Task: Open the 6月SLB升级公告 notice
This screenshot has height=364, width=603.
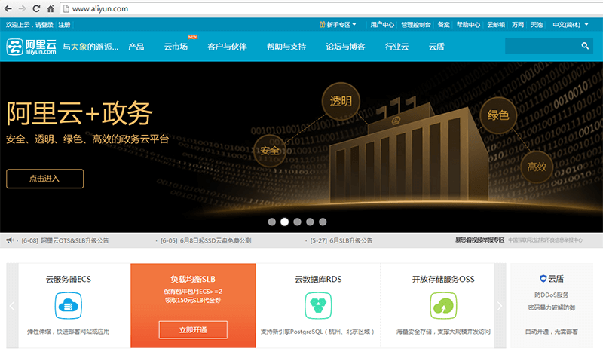Action: (350, 240)
